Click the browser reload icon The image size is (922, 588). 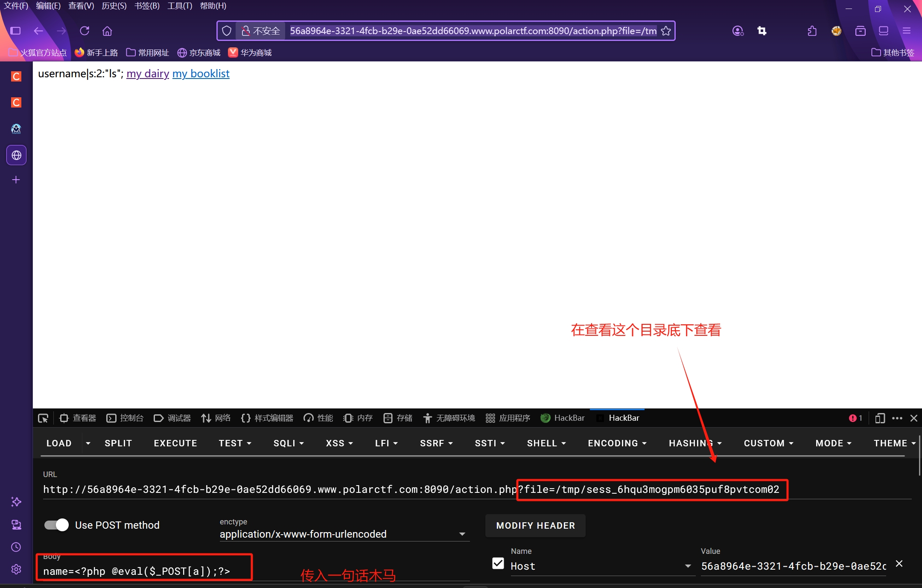(x=85, y=31)
